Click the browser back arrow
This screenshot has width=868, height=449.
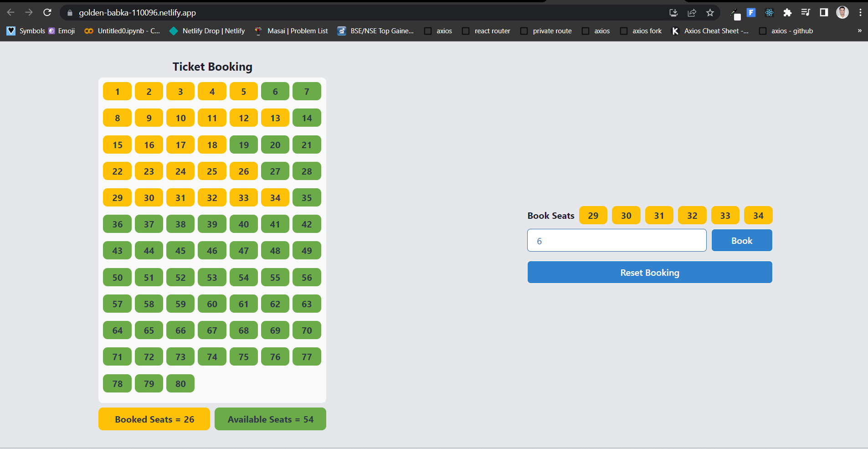point(10,12)
